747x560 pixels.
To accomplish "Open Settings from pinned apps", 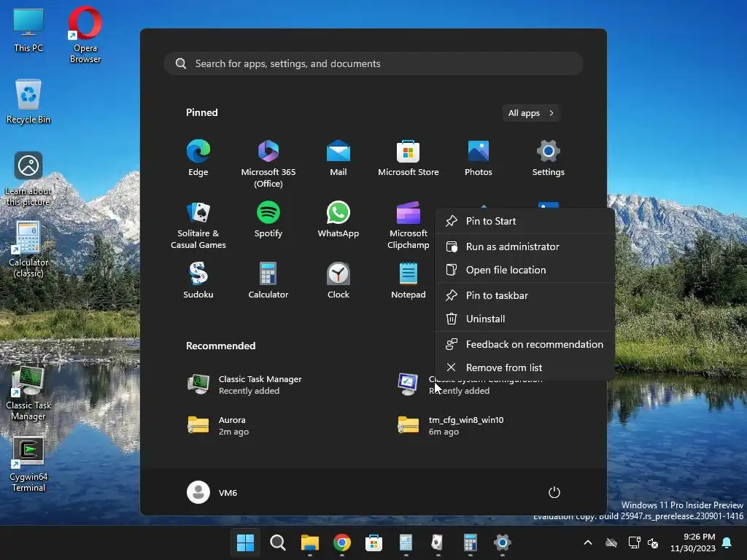I will [x=549, y=158].
